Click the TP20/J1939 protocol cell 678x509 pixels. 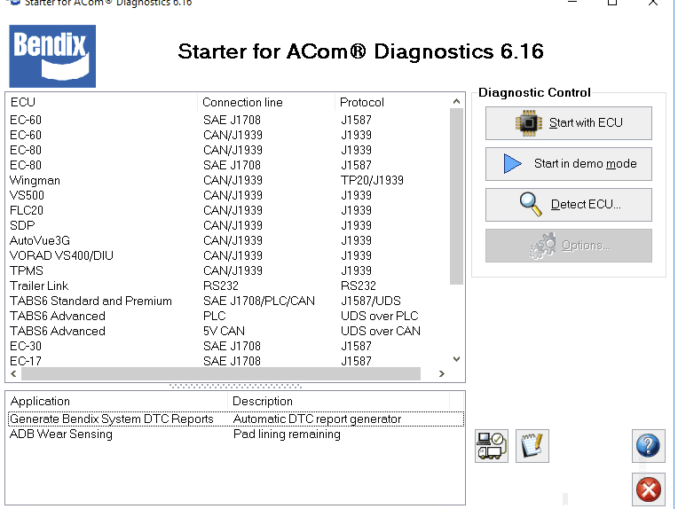372,180
